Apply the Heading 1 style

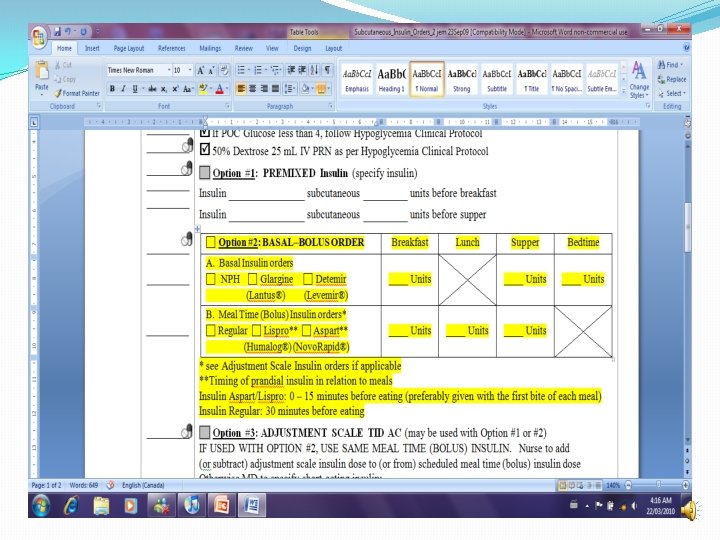(x=391, y=79)
